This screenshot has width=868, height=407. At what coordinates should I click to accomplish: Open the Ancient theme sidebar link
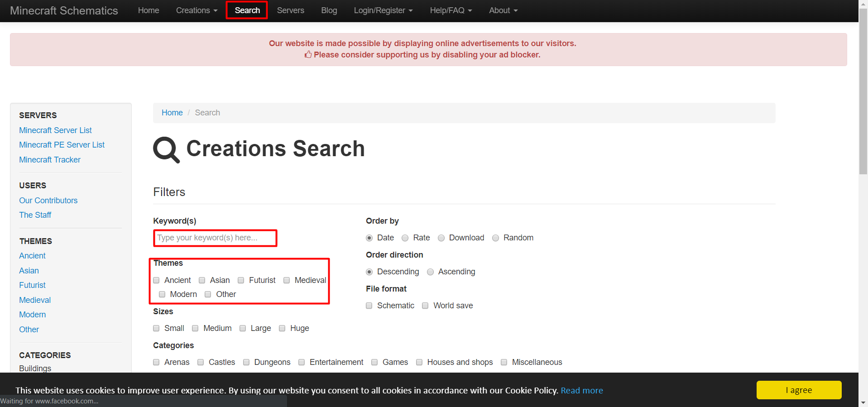coord(32,256)
